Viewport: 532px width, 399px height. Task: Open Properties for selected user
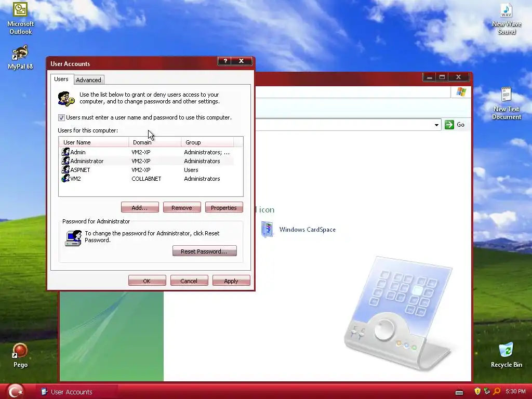click(224, 207)
